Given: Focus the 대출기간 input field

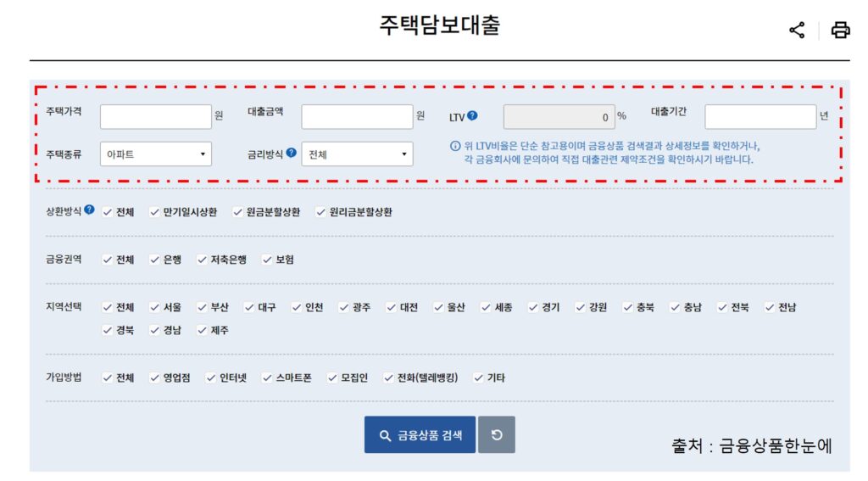Looking at the screenshot, I should (x=760, y=117).
